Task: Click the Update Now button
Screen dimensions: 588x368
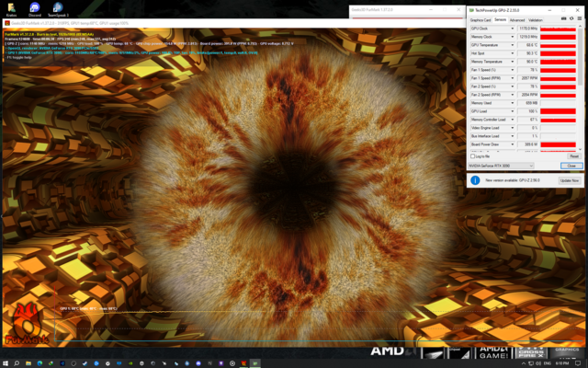Action: 570,180
